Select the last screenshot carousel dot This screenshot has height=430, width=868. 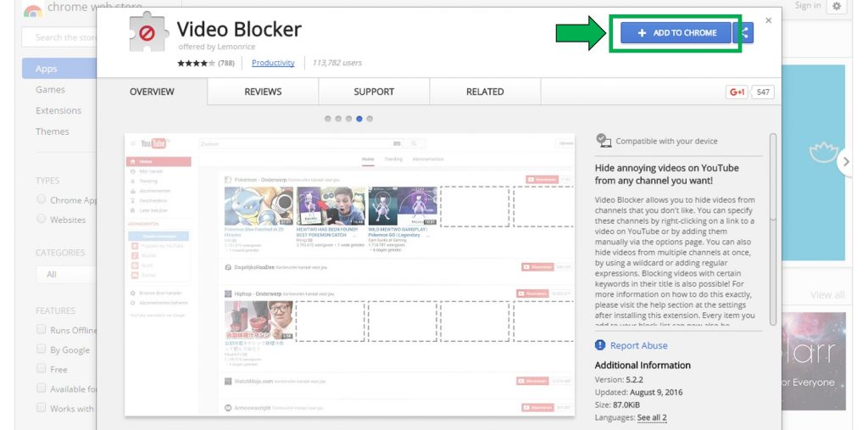[370, 119]
